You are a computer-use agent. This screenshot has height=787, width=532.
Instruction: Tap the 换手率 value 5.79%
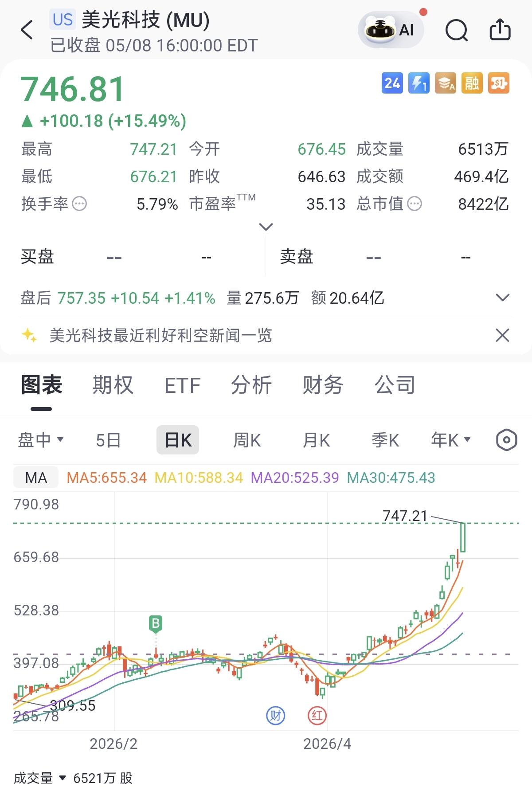pos(157,204)
